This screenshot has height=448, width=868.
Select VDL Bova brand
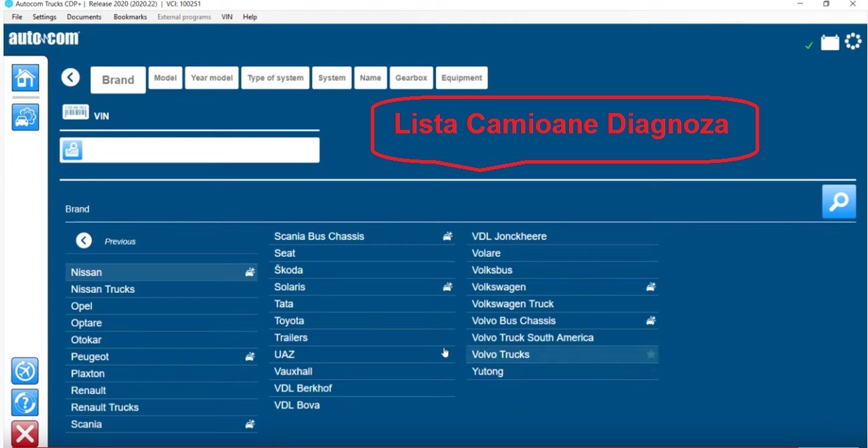tap(362, 405)
